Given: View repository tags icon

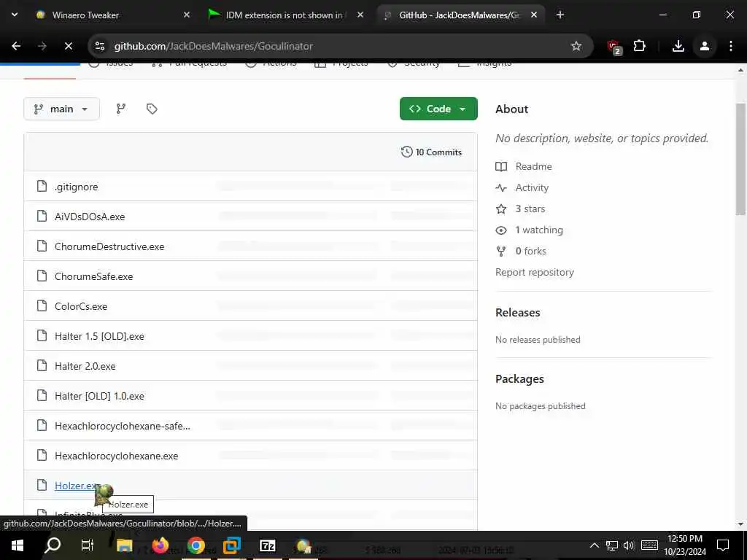Looking at the screenshot, I should (152, 109).
